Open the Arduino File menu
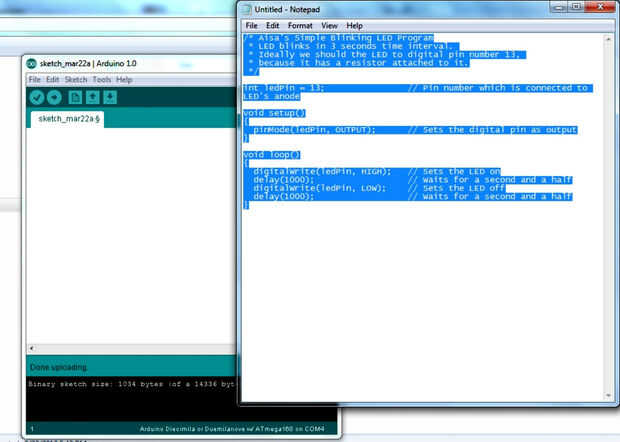This screenshot has height=442, width=620. [x=34, y=80]
